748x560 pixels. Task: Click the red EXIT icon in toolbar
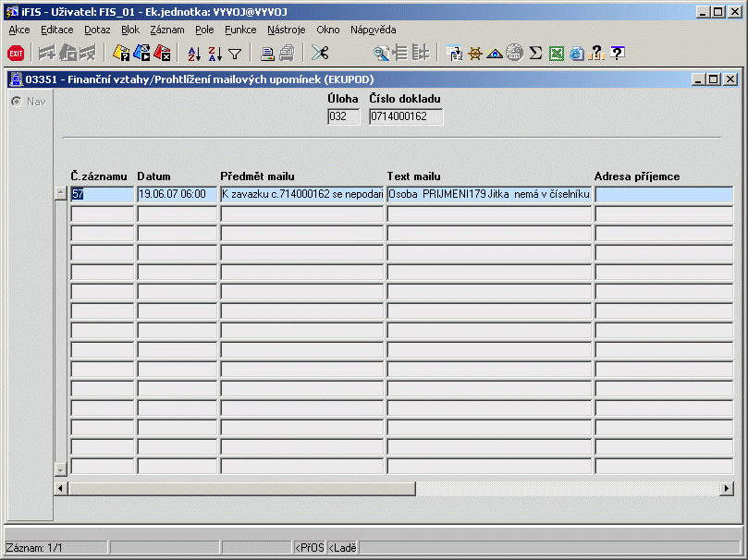pos(16,54)
